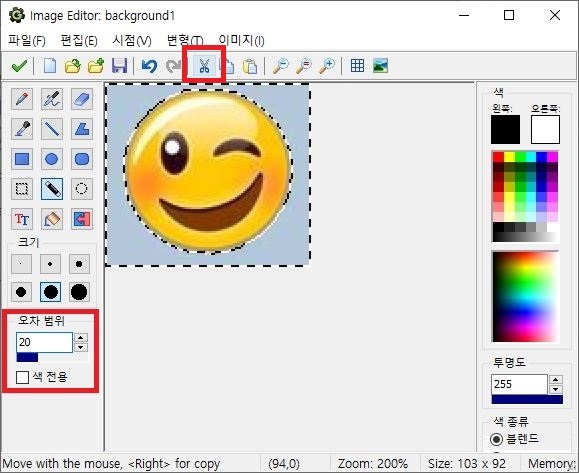579x473 pixels.
Task: Select the Polygon shape tool
Action: click(82, 129)
